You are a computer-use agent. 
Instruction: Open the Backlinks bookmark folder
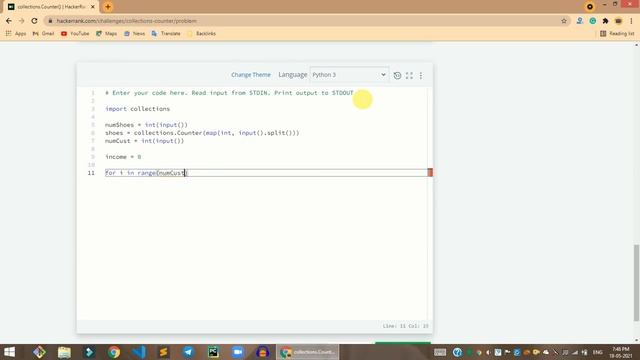coord(201,33)
